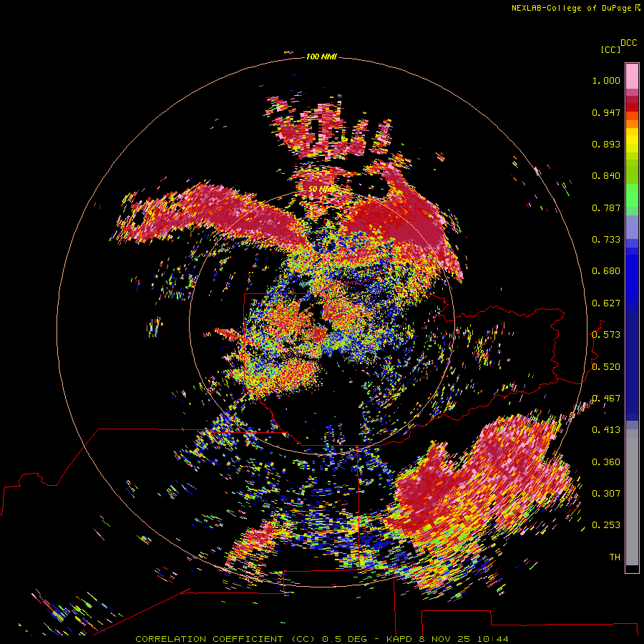Viewport: 644px width, 644px height.
Task: Click the 0.893 value on the scale
Action: click(x=606, y=144)
